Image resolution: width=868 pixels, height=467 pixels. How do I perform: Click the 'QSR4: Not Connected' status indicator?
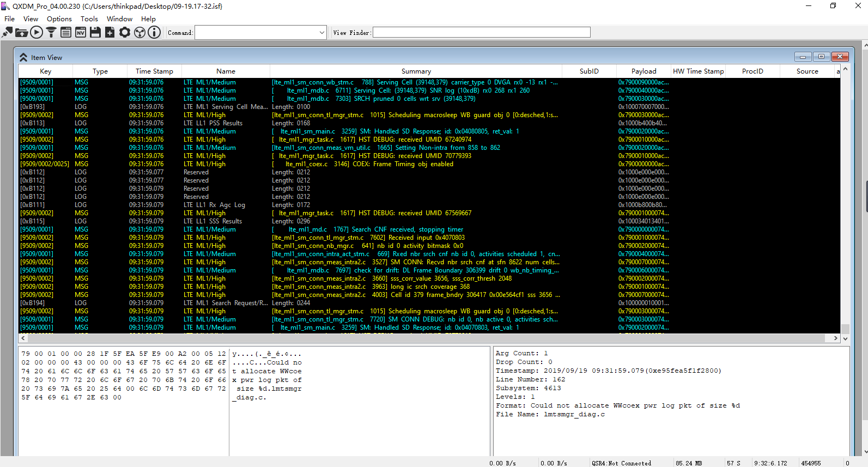(621, 463)
